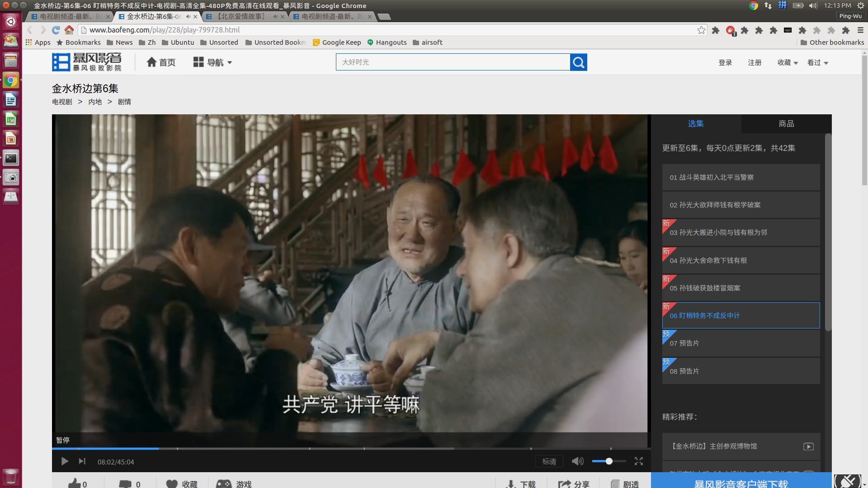Screen dimensions: 868x488
Task: Add to favorites with heart 收藏 icon
Action: coord(181,484)
